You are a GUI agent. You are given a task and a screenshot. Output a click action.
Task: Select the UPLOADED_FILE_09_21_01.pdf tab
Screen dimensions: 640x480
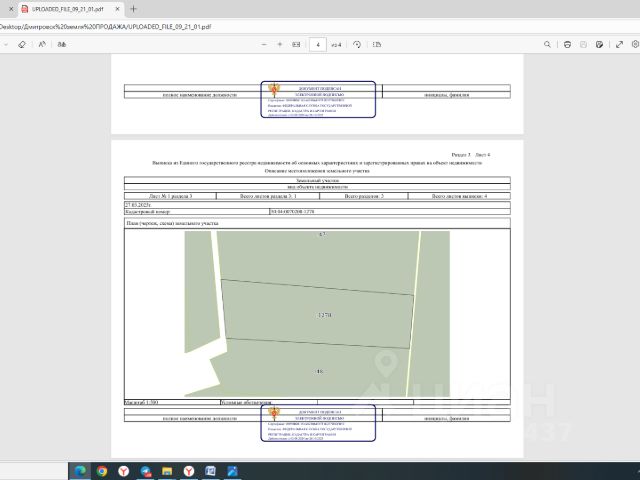point(67,9)
